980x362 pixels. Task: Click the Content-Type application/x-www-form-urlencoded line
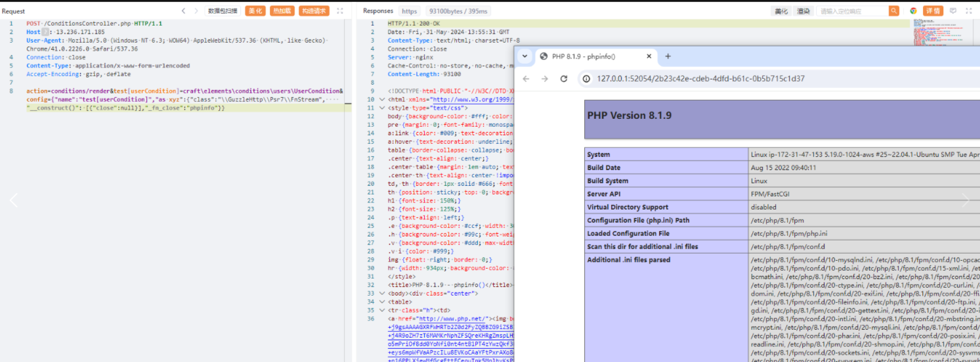tap(108, 66)
